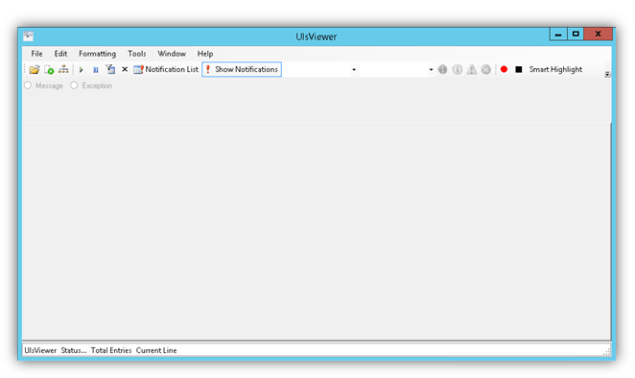
Task: Open the toolbar overflow options arrow
Action: (x=607, y=74)
